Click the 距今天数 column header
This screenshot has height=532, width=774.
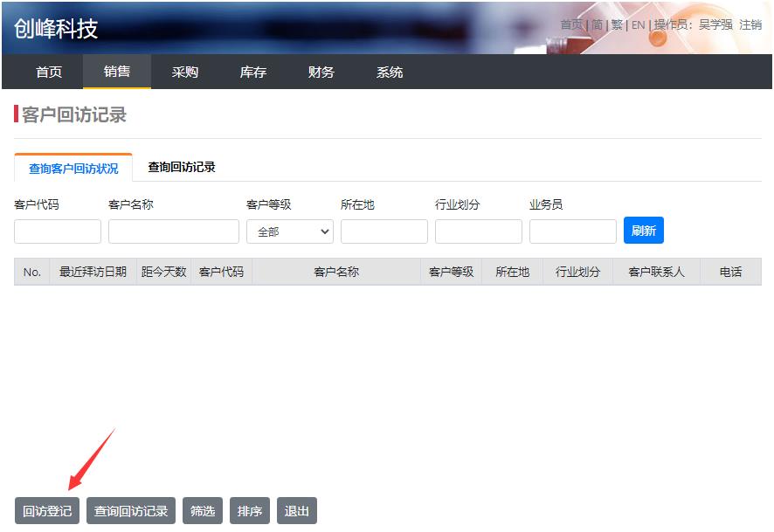(x=164, y=272)
